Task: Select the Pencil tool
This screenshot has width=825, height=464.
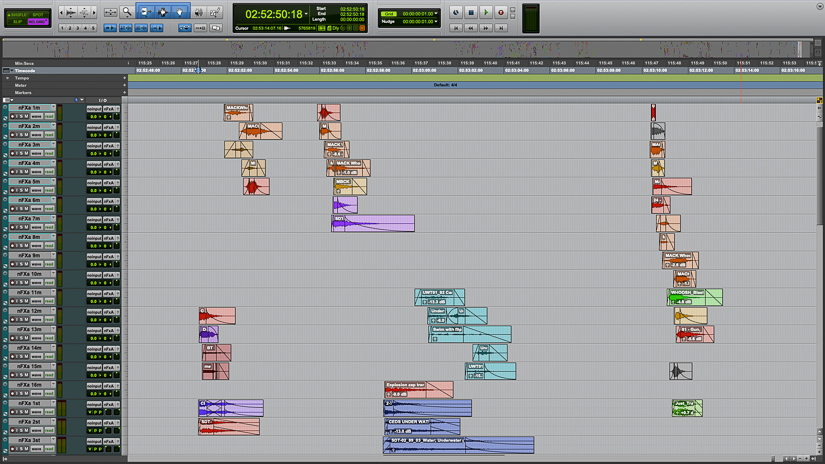Action: (215, 12)
